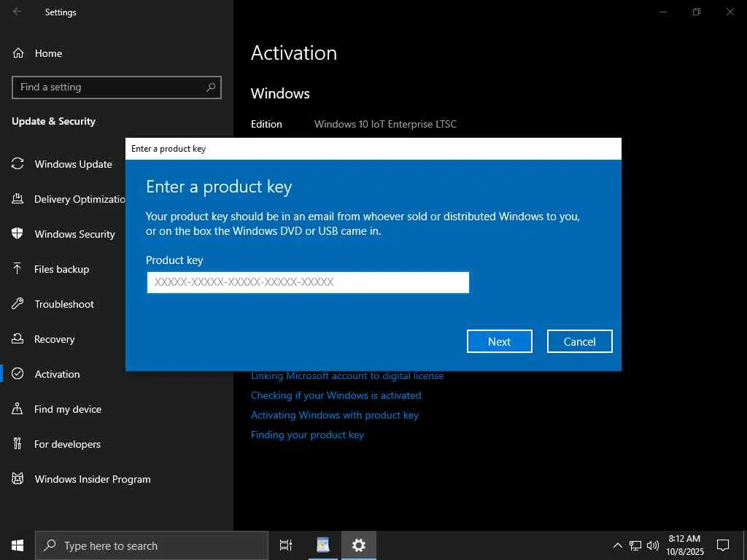Image resolution: width=747 pixels, height=560 pixels.
Task: Select the Delivery Optimization icon
Action: click(x=18, y=198)
